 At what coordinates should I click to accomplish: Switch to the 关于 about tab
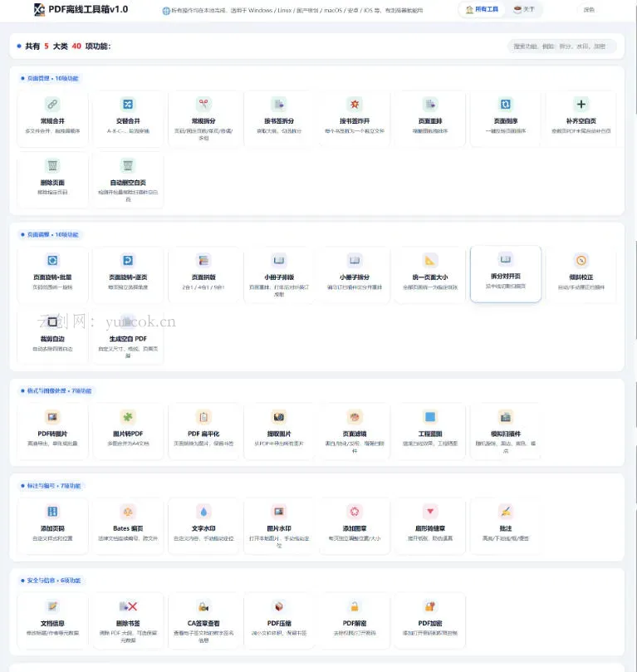pyautogui.click(x=524, y=9)
